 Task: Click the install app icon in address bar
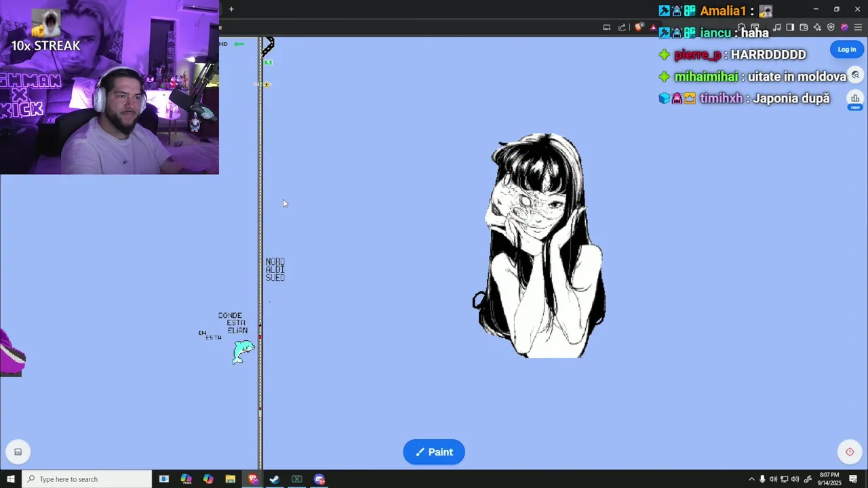pyautogui.click(x=607, y=28)
